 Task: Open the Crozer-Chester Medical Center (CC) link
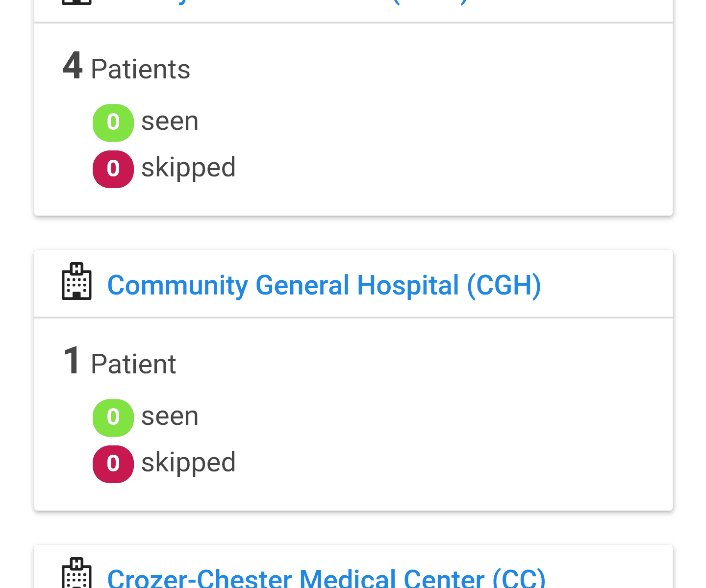pos(326,578)
